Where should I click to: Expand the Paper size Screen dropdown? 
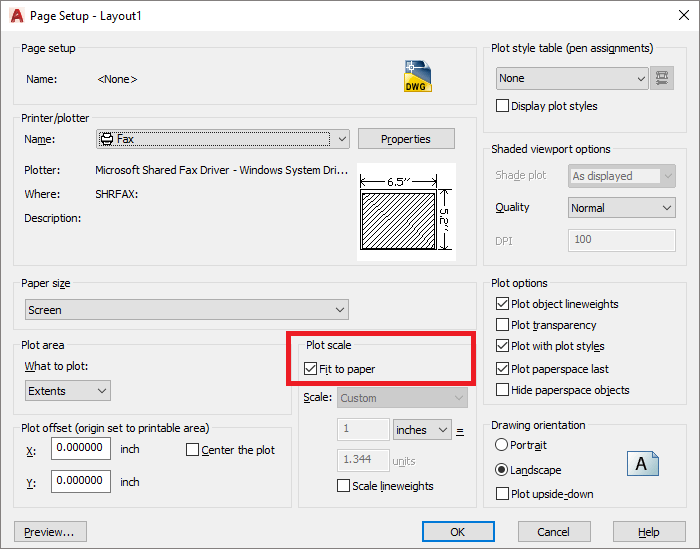tap(187, 310)
